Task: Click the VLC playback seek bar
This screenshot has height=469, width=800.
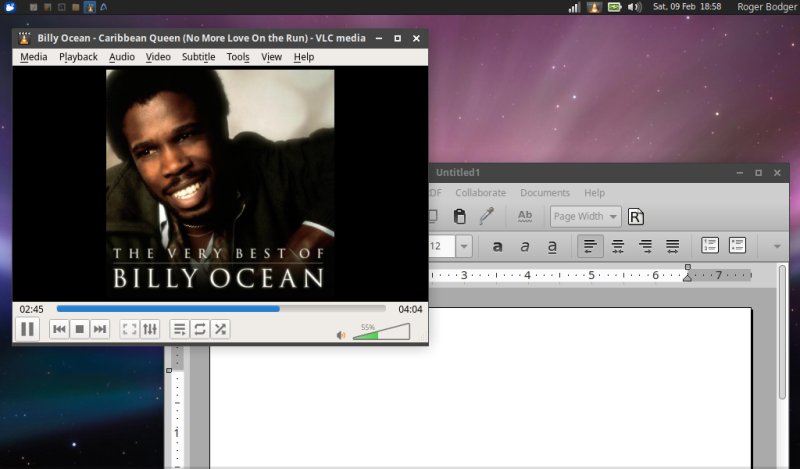Action: coord(220,309)
